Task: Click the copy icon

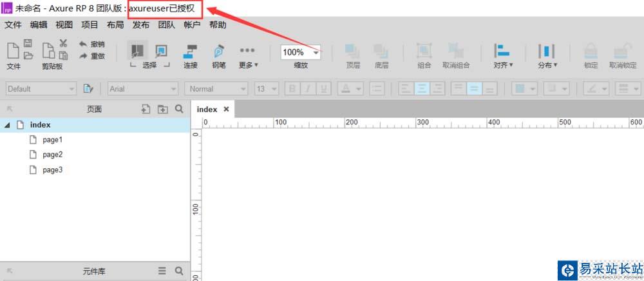Action: 63,55
